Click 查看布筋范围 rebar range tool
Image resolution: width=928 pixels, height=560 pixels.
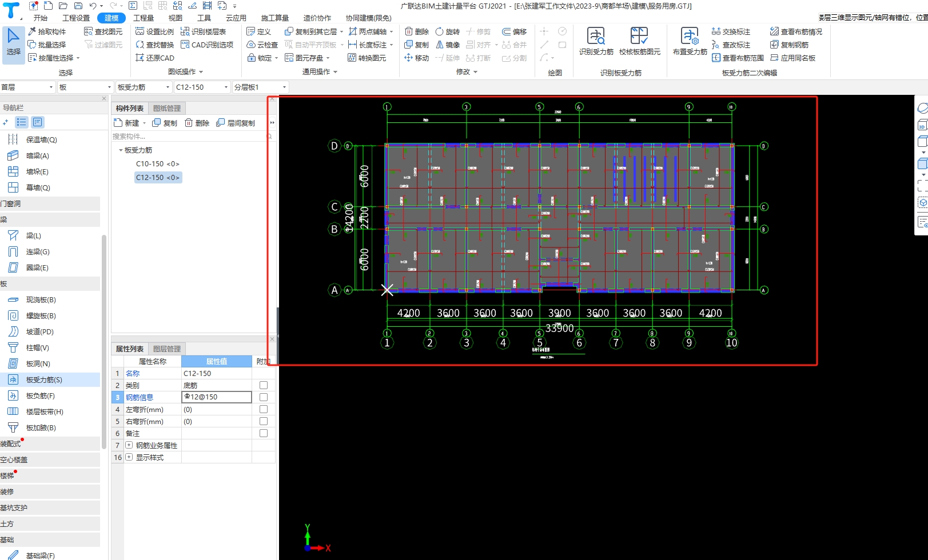click(738, 58)
